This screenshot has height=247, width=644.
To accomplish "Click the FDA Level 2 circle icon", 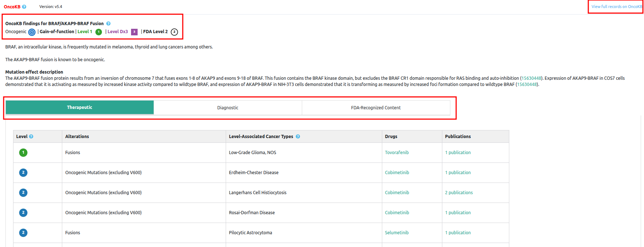I will click(x=174, y=32).
